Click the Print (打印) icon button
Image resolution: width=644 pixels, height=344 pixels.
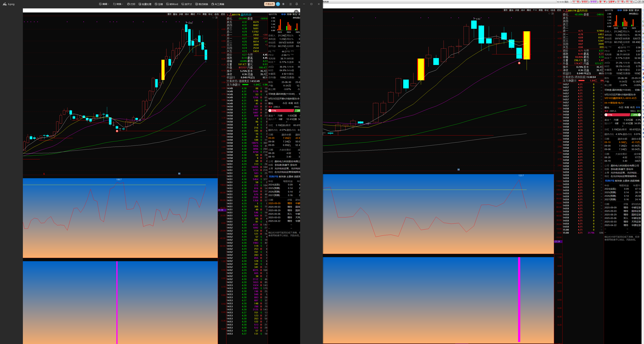131,4
